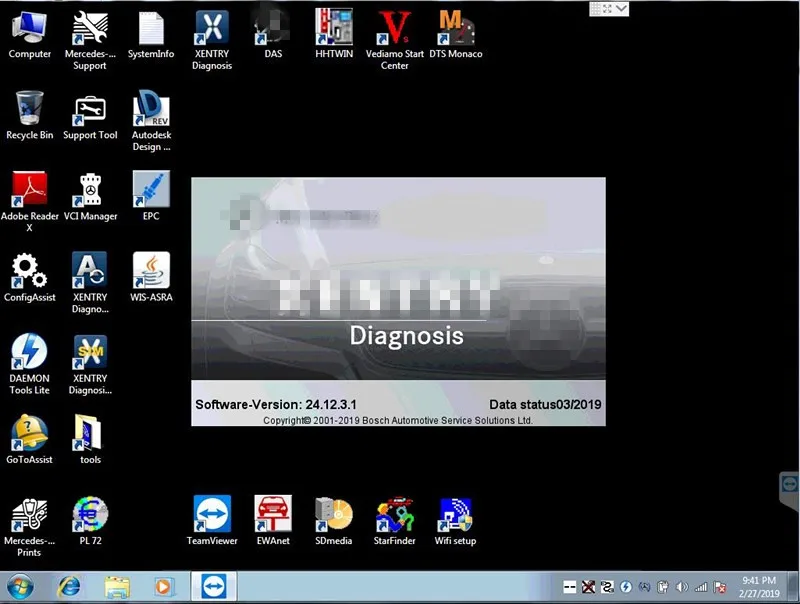
Task: Launch the Support Tool shortcut
Action: [x=90, y=118]
